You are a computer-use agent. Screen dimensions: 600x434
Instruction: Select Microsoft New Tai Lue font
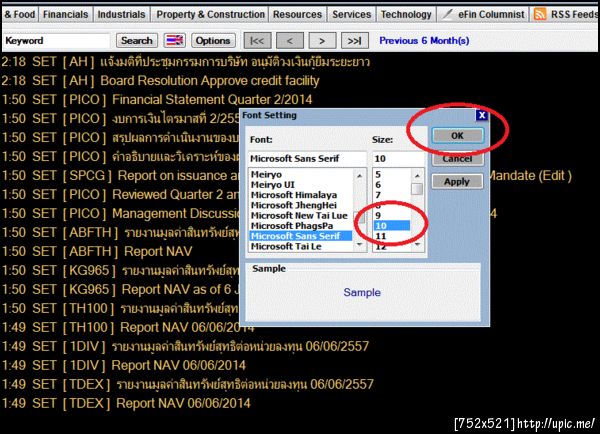299,215
